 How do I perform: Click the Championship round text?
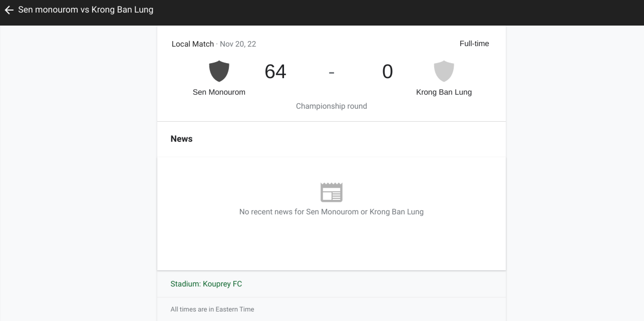[332, 106]
